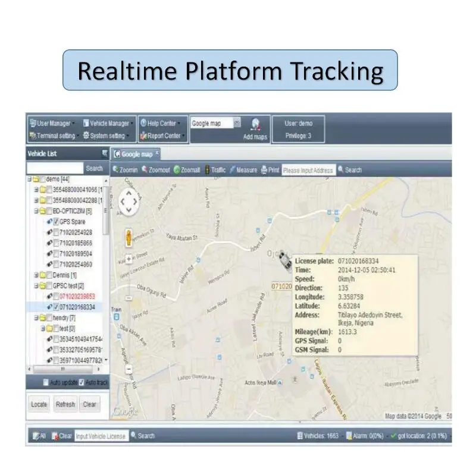Open the Help Center menu
Viewport: 476px width, 475px height.
(x=160, y=124)
